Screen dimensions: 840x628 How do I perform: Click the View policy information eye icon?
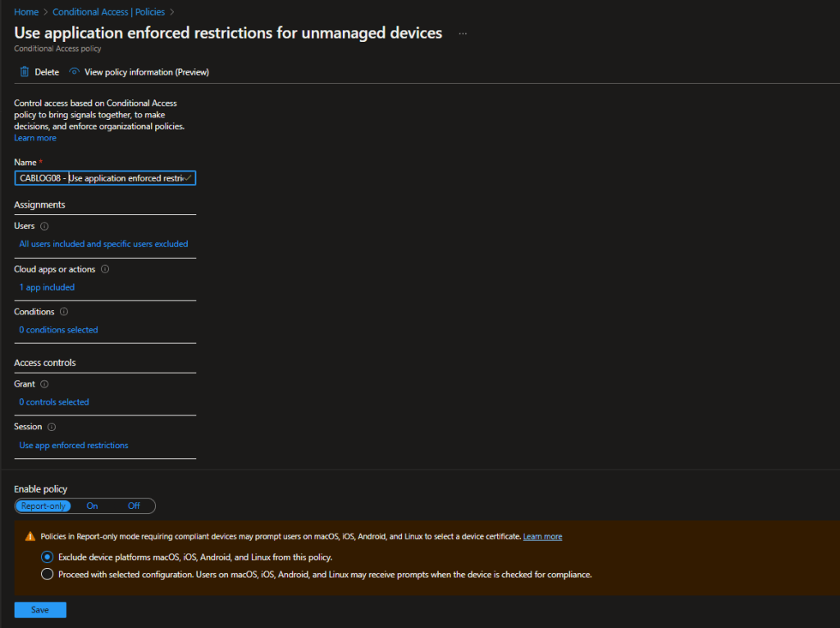(75, 72)
